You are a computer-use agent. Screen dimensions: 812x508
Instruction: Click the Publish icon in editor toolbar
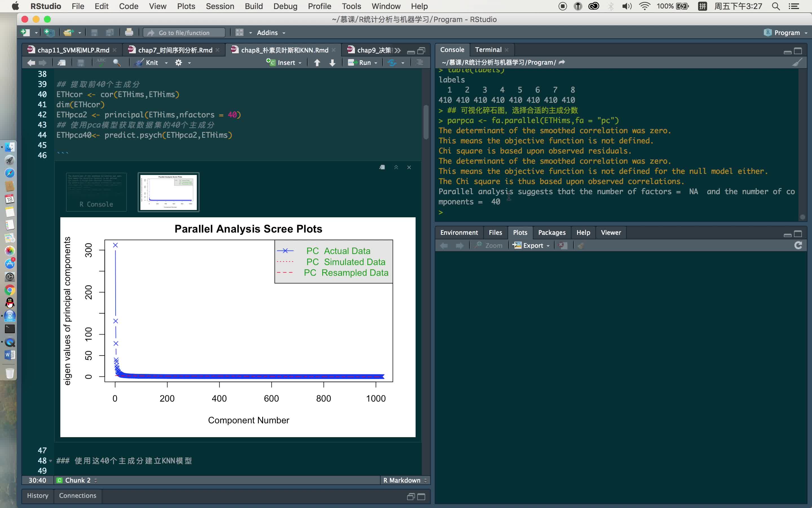[392, 63]
